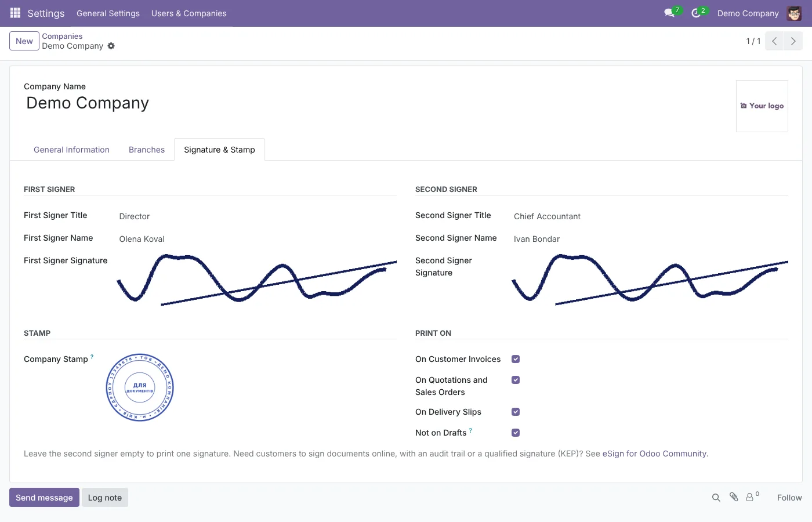The width and height of the screenshot is (812, 522).
Task: Open the Demo Company switcher in the top bar
Action: click(748, 13)
